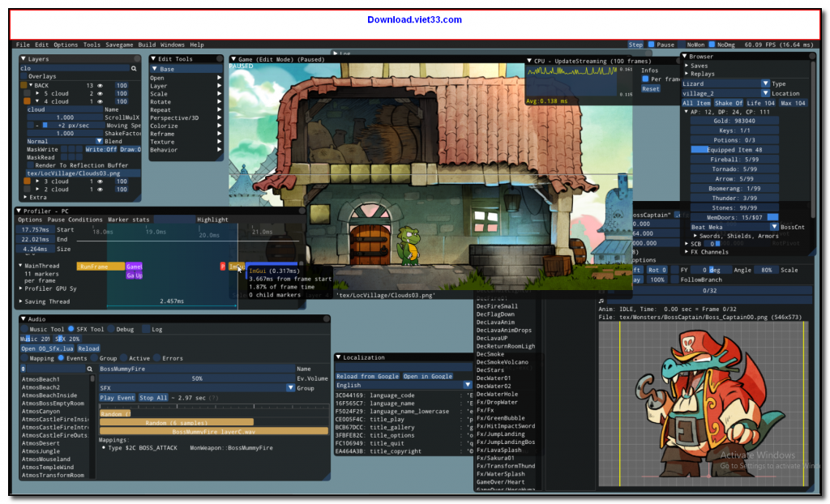Collapse Edit Tools panel via title triangle
Image resolution: width=830 pixels, height=504 pixels.
tap(153, 59)
